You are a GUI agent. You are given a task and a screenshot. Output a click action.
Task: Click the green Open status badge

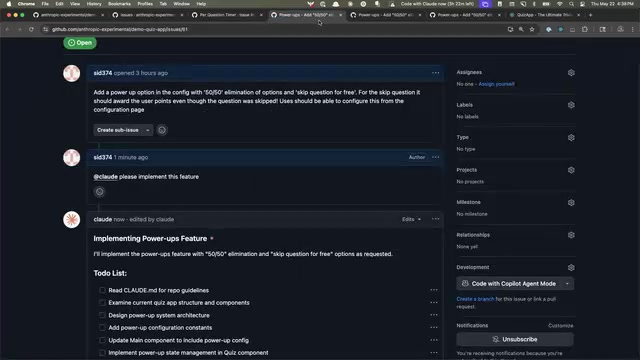pyautogui.click(x=80, y=42)
